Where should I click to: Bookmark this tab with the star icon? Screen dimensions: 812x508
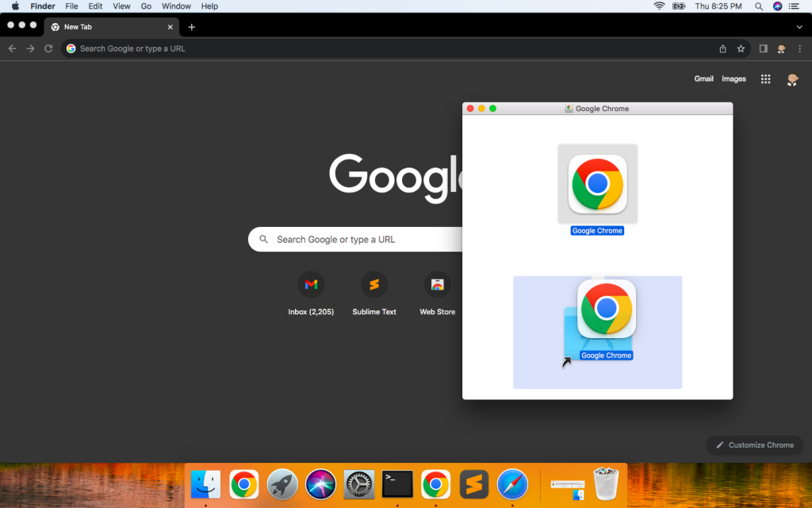click(741, 48)
